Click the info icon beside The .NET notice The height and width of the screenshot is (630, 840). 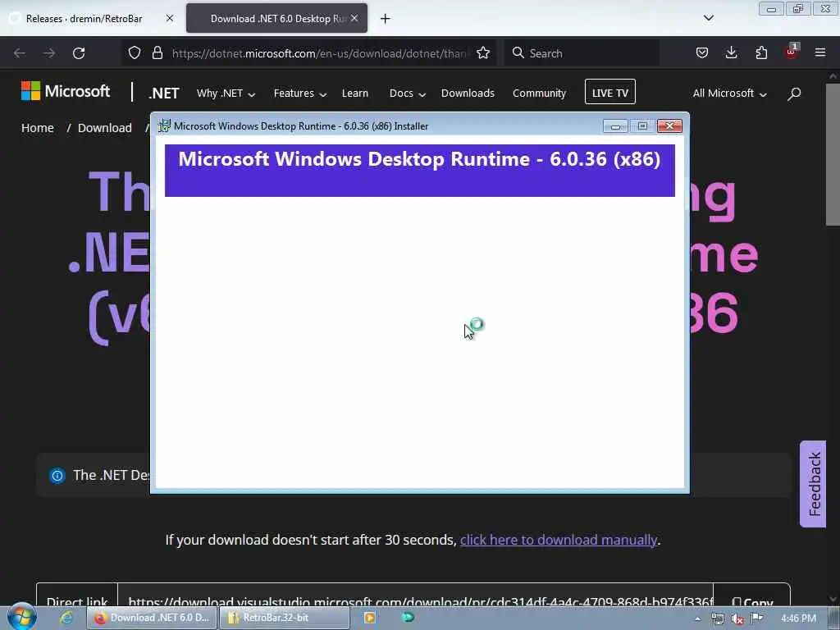point(57,475)
